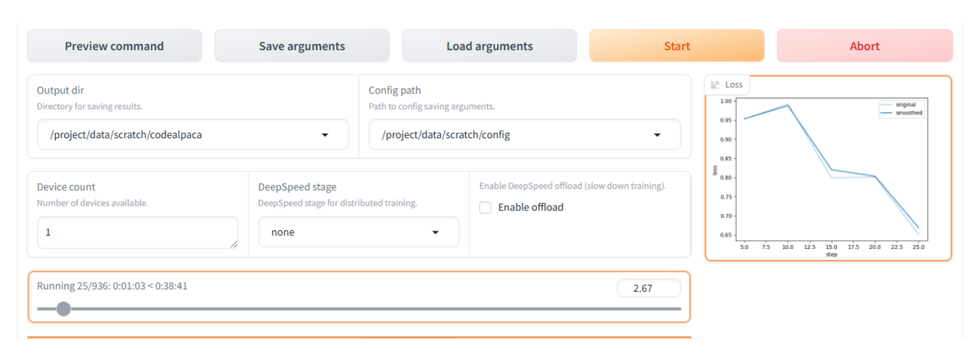Expand the DeepSpeed stage dropdown arrow

435,233
